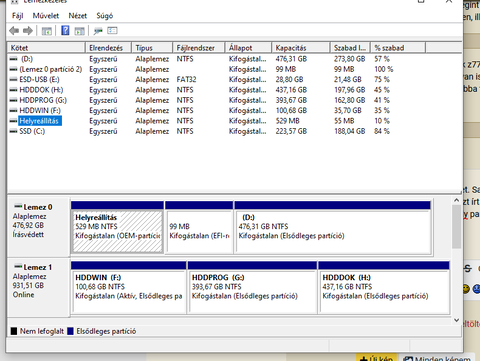Sort by the Állapot column header

249,48
